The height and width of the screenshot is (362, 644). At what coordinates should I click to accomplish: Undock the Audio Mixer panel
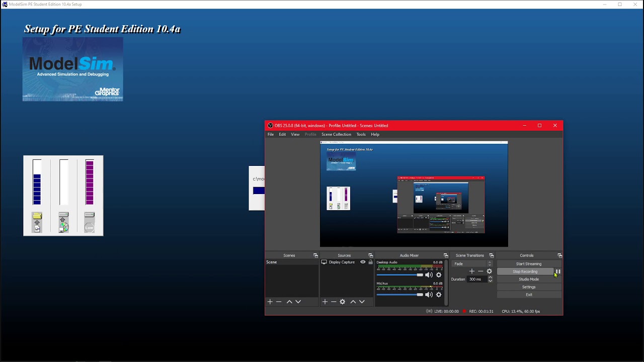445,255
